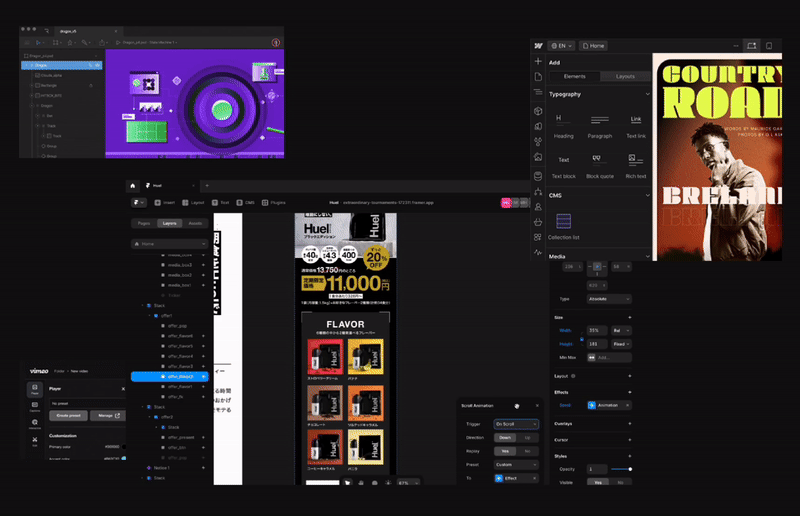This screenshot has width=800, height=516.
Task: Open the Height Fixed unit dropdown
Action: 621,344
